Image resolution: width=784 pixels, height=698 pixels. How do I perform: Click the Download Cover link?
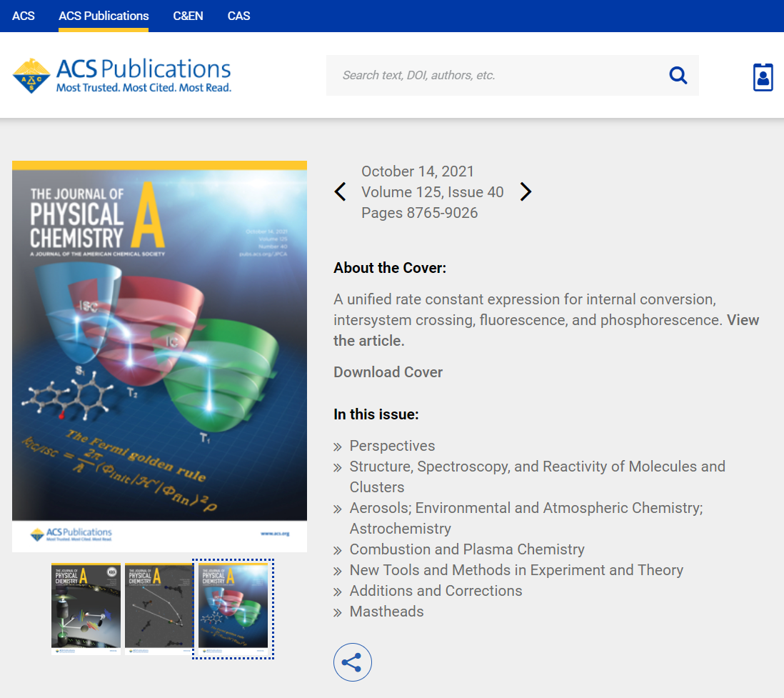[388, 372]
